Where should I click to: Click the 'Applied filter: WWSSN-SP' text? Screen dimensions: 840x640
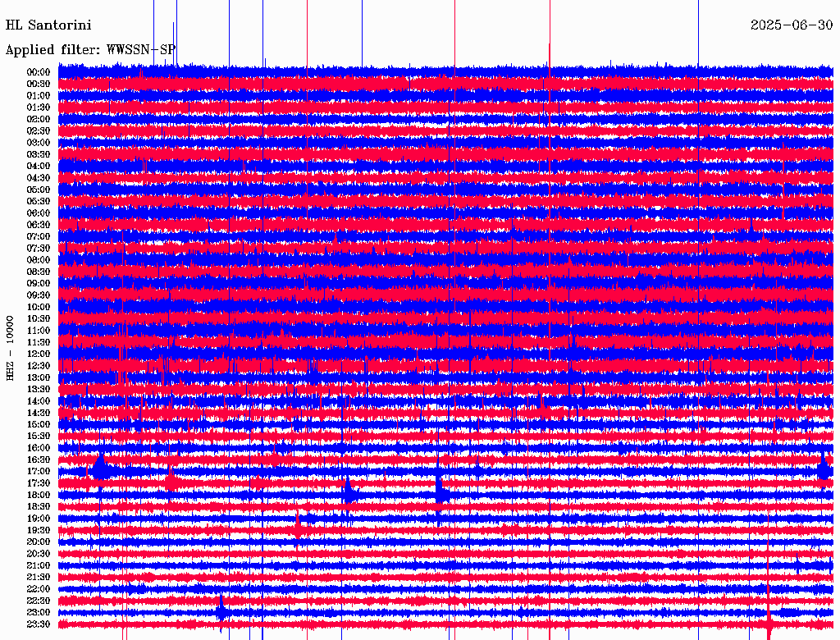pyautogui.click(x=90, y=50)
